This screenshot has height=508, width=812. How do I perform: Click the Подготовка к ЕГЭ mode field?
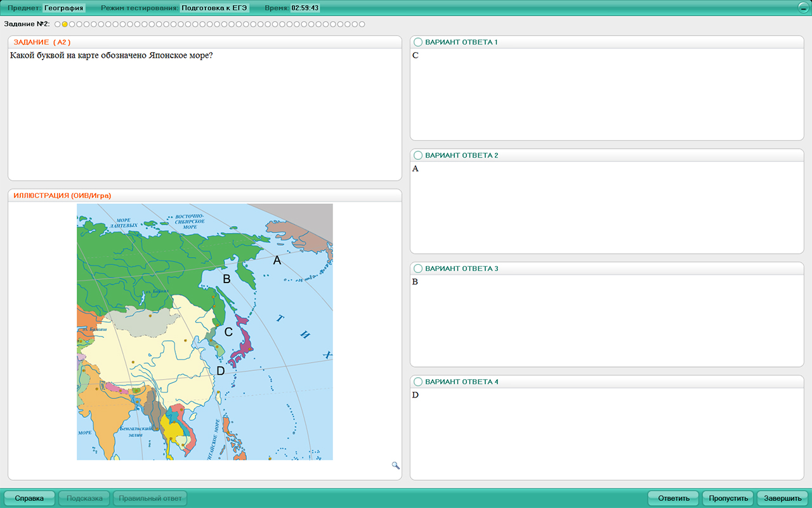coord(215,8)
